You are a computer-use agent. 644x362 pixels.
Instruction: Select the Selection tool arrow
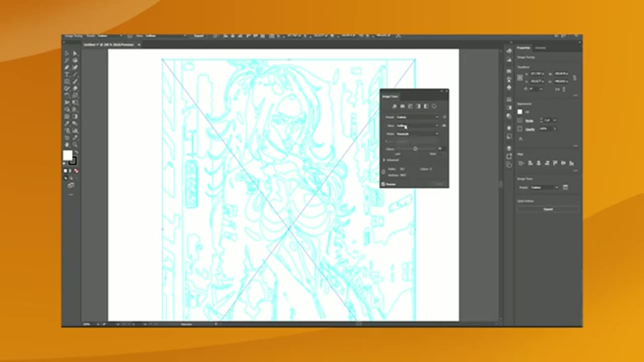click(x=67, y=53)
